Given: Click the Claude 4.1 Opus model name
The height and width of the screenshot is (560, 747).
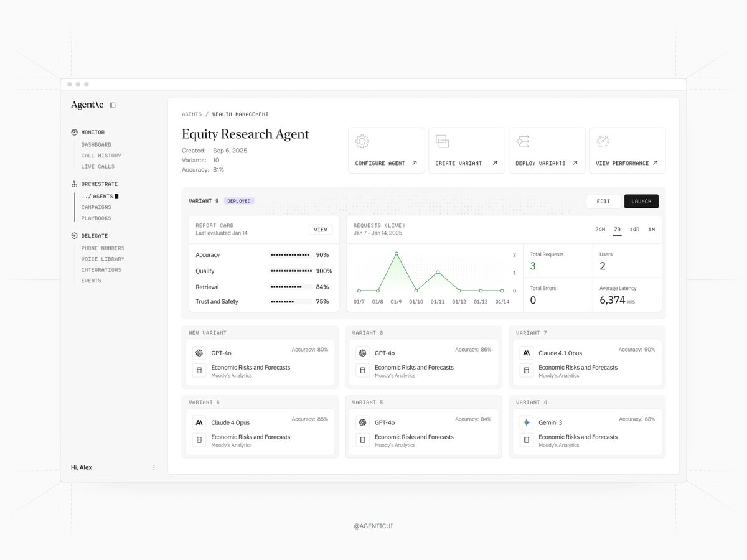Looking at the screenshot, I should coord(560,353).
